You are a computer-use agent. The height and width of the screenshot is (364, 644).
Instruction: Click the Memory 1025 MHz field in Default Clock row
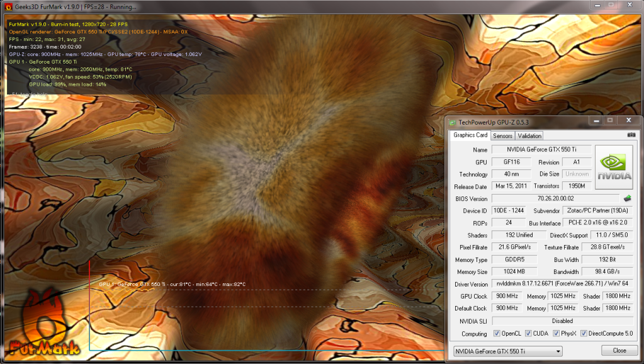click(x=563, y=308)
